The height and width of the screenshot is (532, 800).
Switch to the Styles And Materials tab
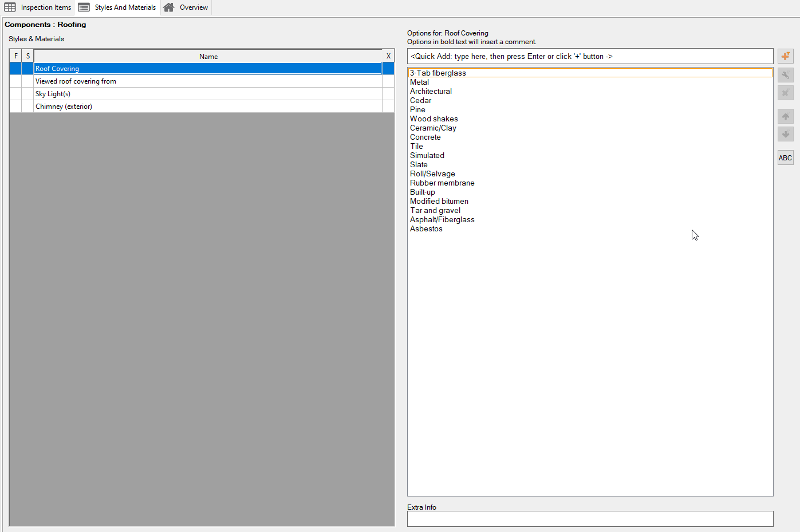click(x=125, y=7)
